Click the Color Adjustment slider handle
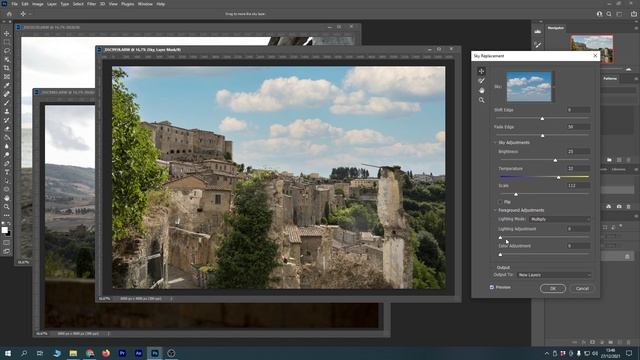640x360 pixels. (x=500, y=255)
